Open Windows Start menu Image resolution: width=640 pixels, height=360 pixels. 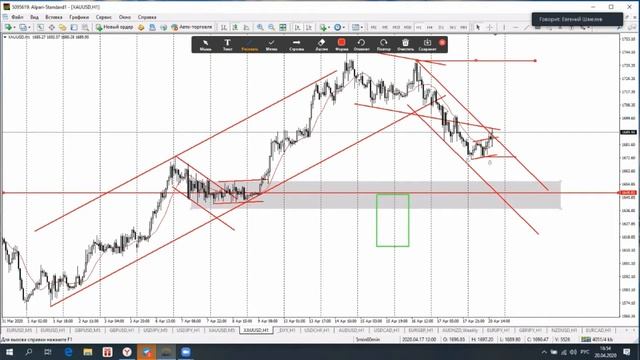(9, 352)
